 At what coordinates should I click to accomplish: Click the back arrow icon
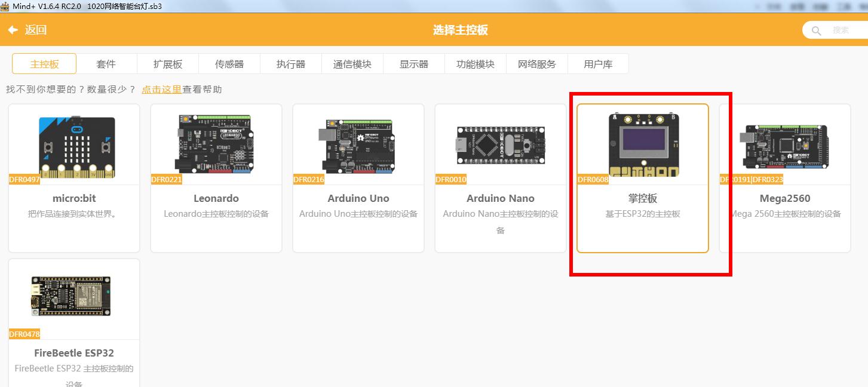[13, 30]
